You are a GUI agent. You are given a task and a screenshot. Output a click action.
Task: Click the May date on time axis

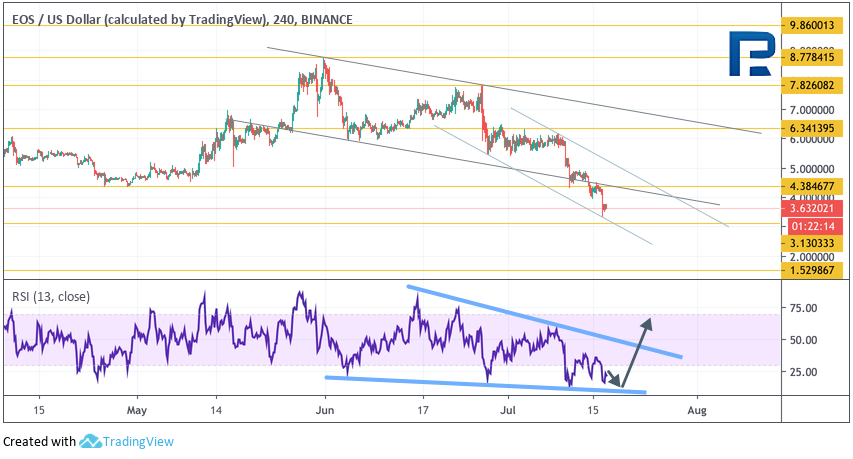(137, 409)
